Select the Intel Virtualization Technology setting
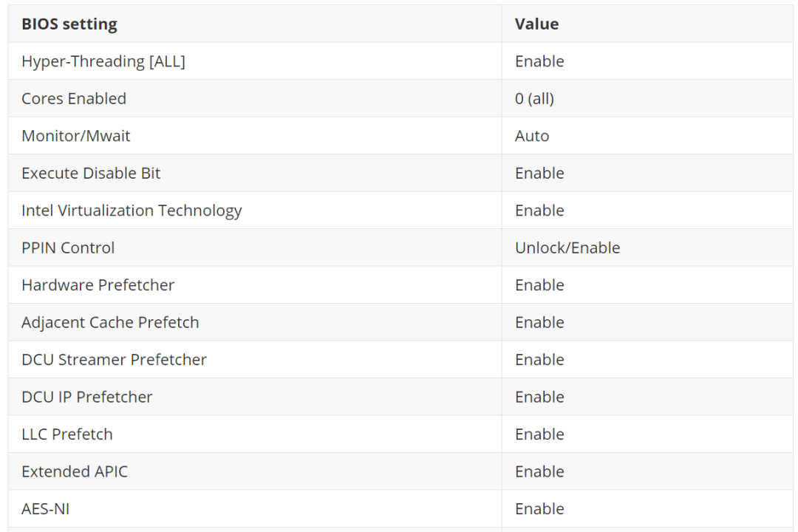798x532 pixels. 132,211
